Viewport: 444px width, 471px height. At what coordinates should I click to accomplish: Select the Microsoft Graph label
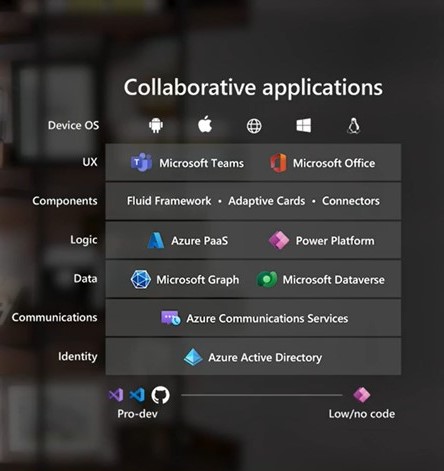[x=198, y=280]
